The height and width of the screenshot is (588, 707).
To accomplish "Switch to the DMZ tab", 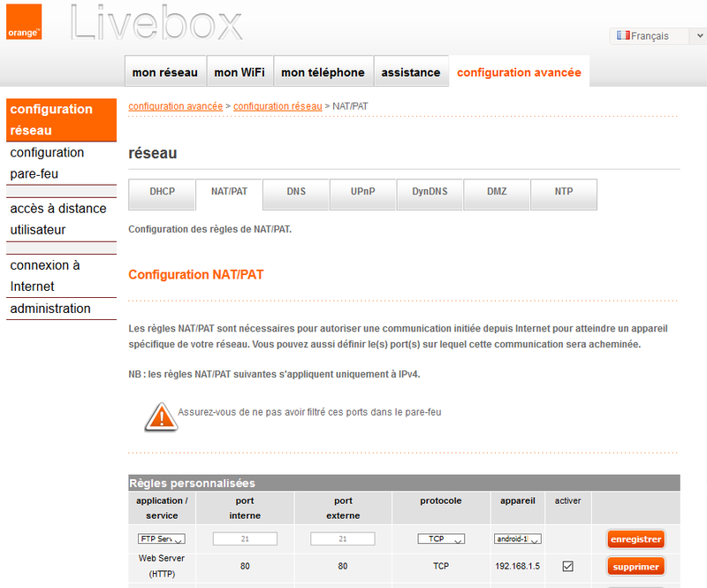I will [x=497, y=194].
